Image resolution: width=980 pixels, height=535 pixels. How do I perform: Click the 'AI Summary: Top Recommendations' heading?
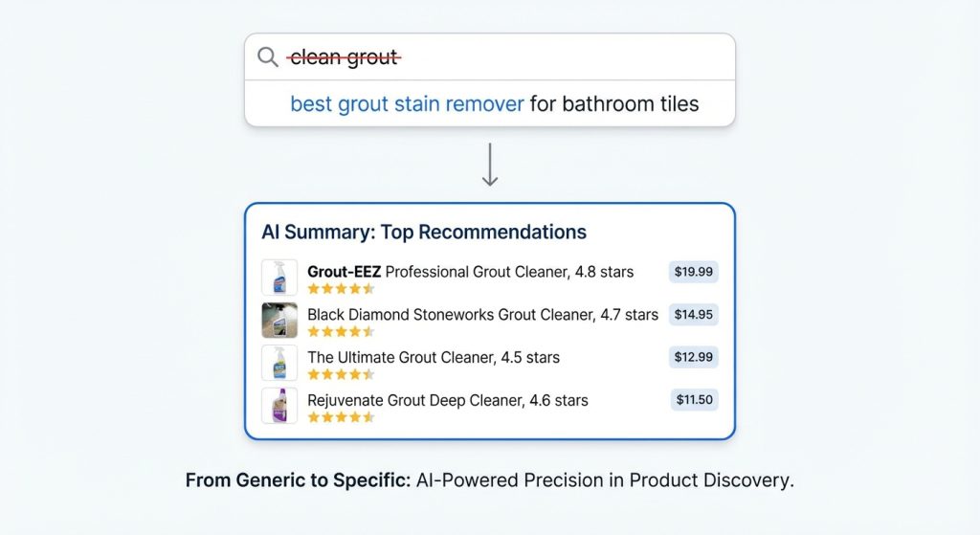coord(424,233)
